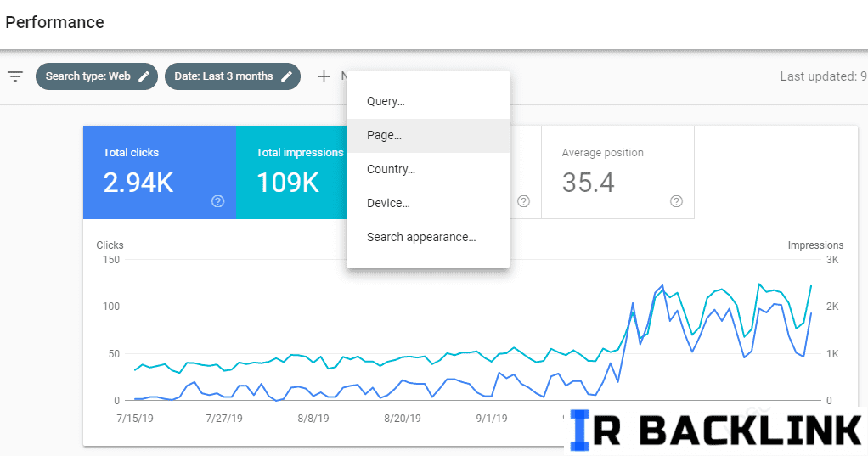Choose Device… filter option
868x456 pixels.
point(388,204)
